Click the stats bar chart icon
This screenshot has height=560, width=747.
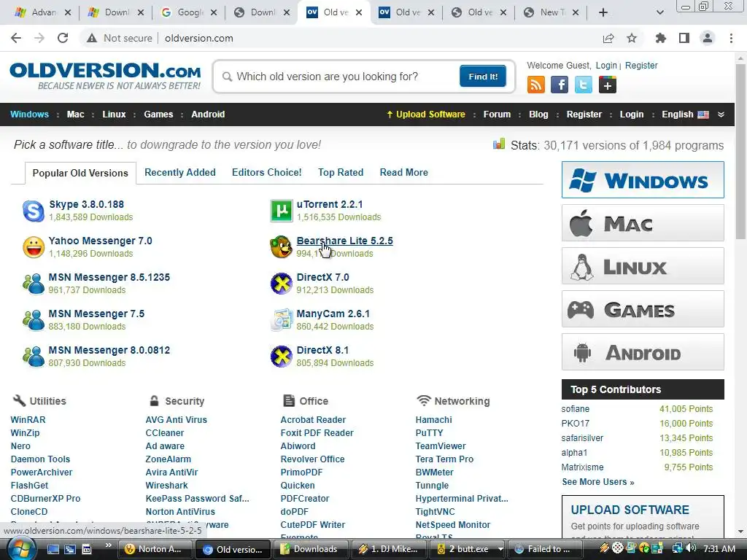499,144
